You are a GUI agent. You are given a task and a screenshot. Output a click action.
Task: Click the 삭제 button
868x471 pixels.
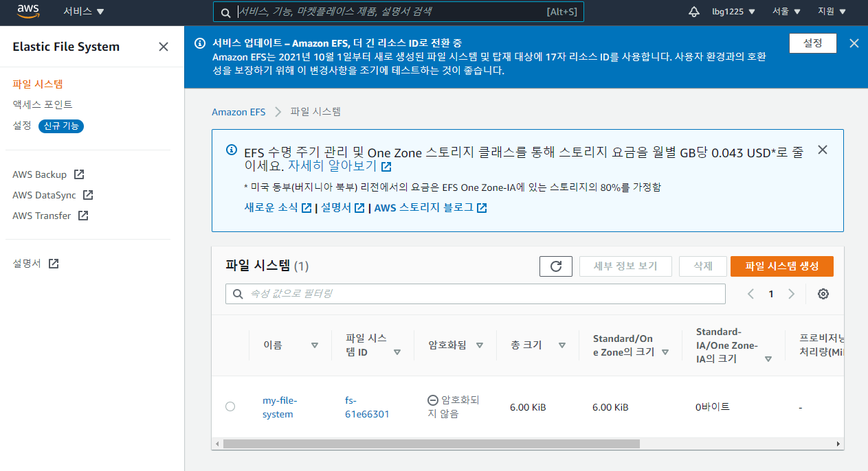[x=702, y=266]
